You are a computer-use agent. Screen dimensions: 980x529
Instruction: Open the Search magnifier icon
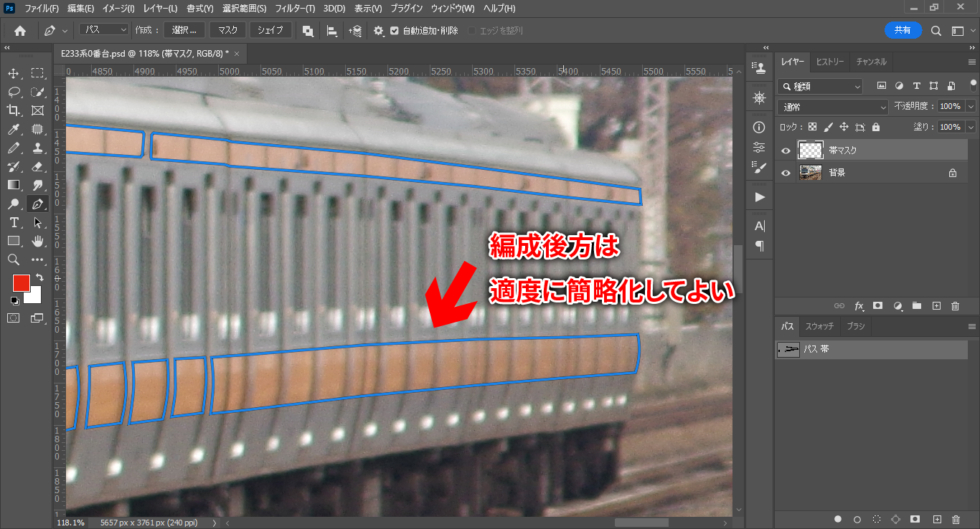pyautogui.click(x=936, y=31)
